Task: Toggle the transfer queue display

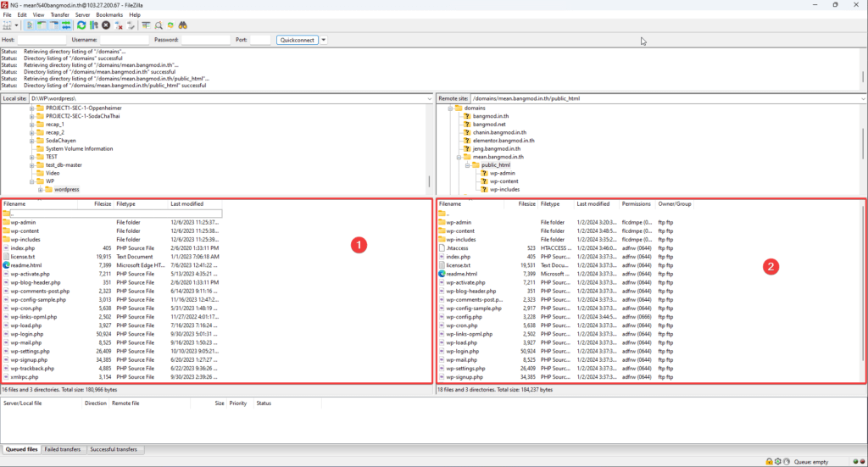Action: pos(65,25)
